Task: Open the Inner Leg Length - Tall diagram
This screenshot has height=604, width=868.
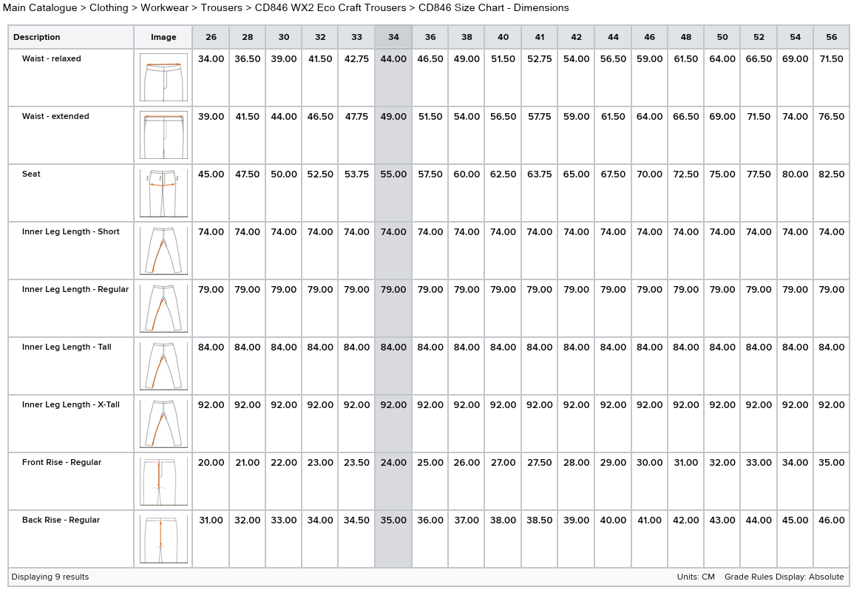Action: (x=163, y=366)
